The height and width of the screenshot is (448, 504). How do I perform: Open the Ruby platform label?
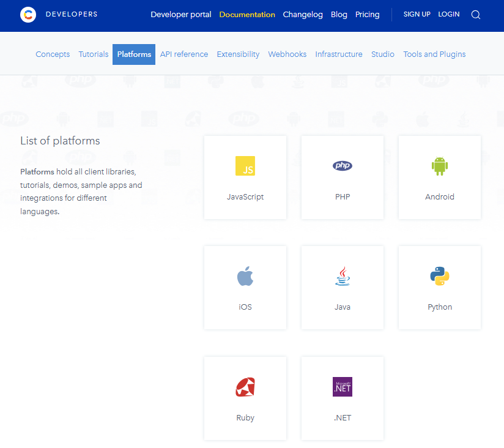pyautogui.click(x=245, y=418)
